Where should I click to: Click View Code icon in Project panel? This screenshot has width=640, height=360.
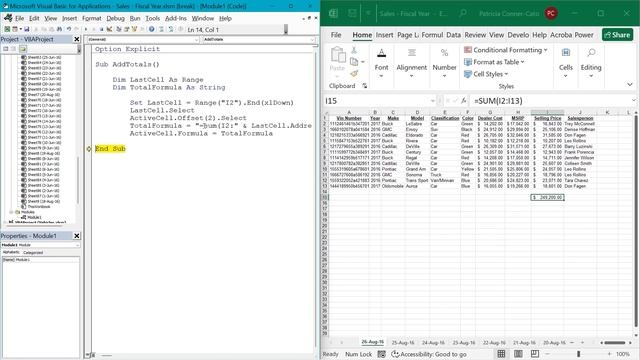(6, 49)
